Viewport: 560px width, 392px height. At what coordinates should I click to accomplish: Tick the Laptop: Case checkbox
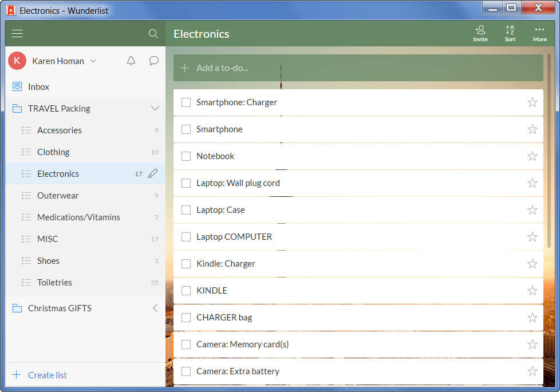(x=186, y=210)
